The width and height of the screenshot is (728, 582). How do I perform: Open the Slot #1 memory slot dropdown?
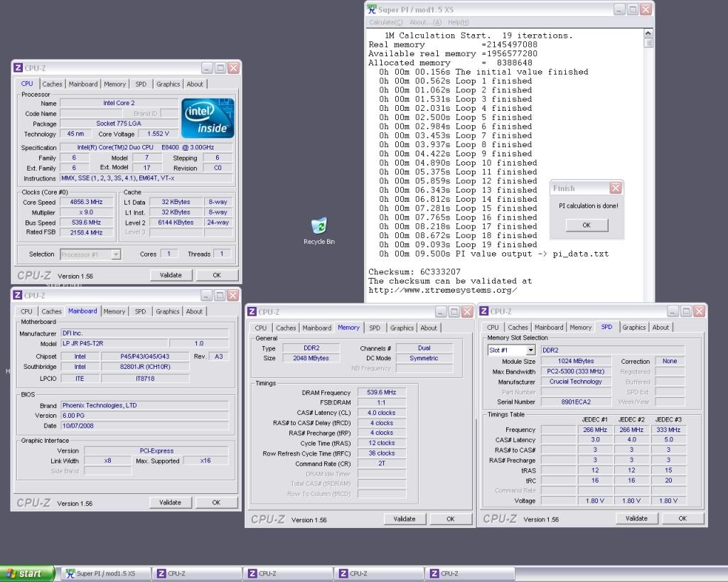pos(530,350)
